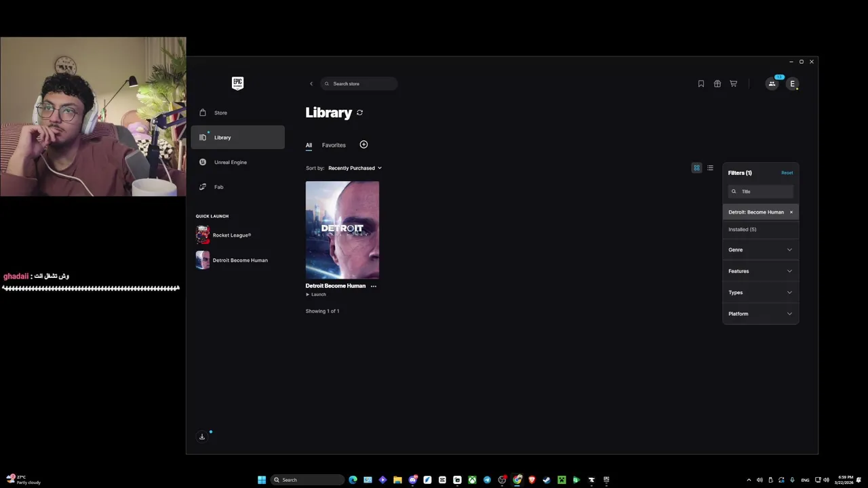The width and height of the screenshot is (868, 488).
Task: Open the account profile E avatar
Action: coord(792,84)
